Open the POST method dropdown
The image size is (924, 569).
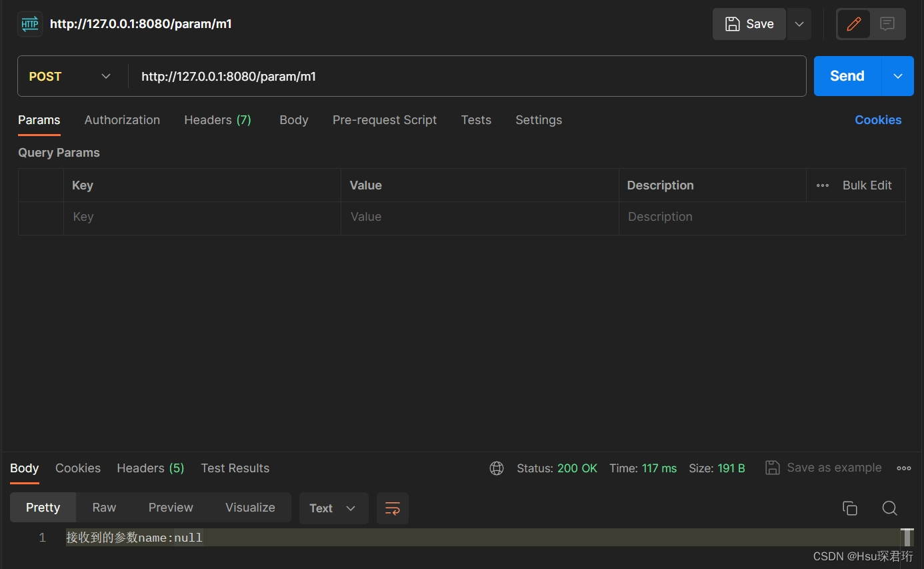tap(70, 76)
